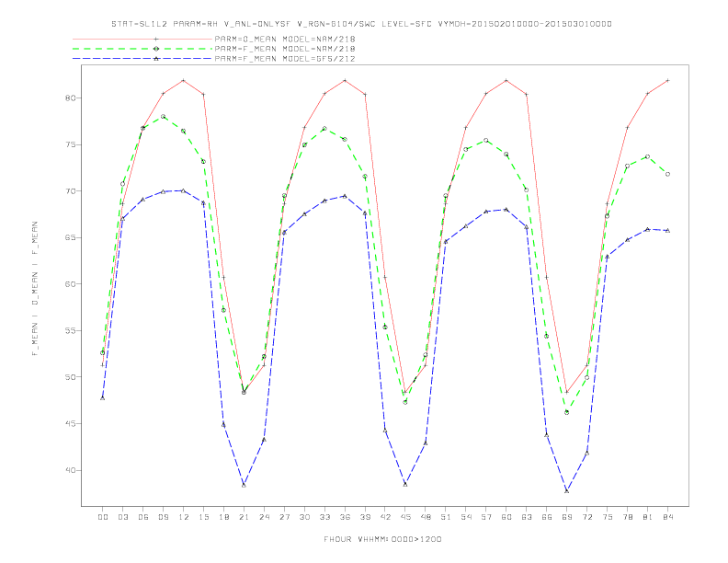Click green NAM circle marker at hour 57

[x=486, y=140]
